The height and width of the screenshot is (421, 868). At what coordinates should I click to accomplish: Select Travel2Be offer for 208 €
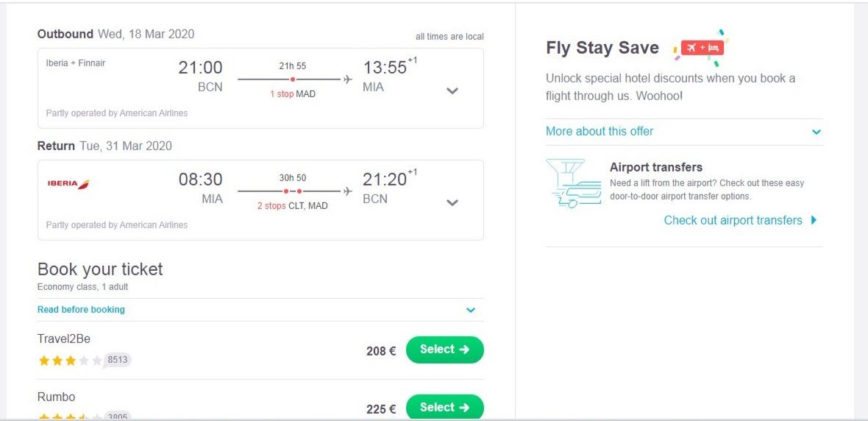pos(444,350)
